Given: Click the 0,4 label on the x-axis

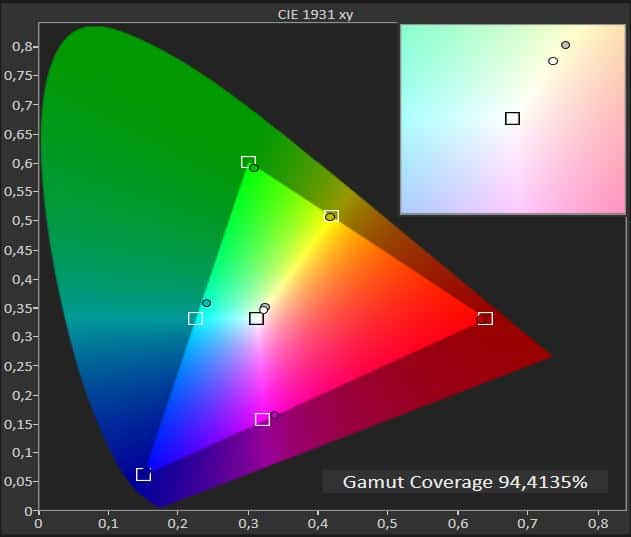Looking at the screenshot, I should click(x=318, y=523).
